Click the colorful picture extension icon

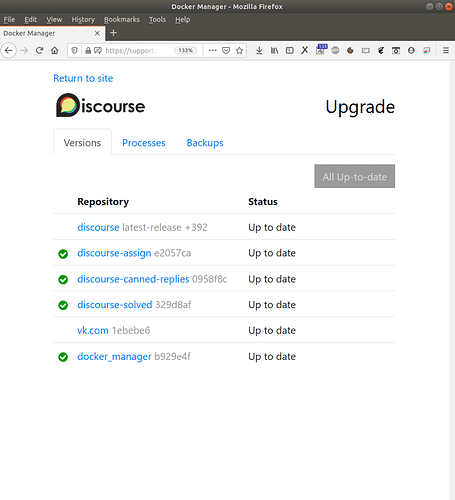[x=426, y=51]
